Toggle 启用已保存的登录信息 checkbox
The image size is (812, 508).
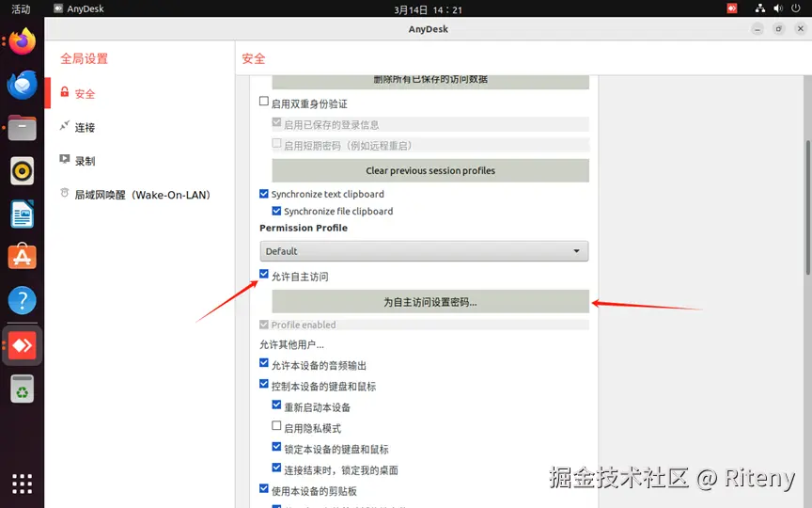(276, 122)
